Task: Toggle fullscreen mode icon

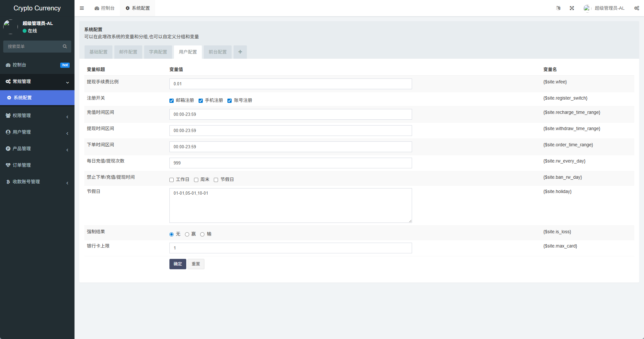Action: click(x=572, y=8)
